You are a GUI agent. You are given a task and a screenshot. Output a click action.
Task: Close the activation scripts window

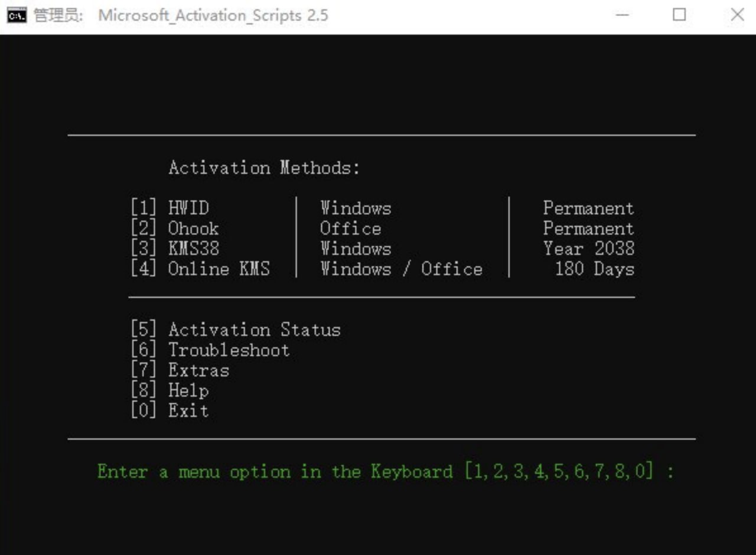point(737,15)
